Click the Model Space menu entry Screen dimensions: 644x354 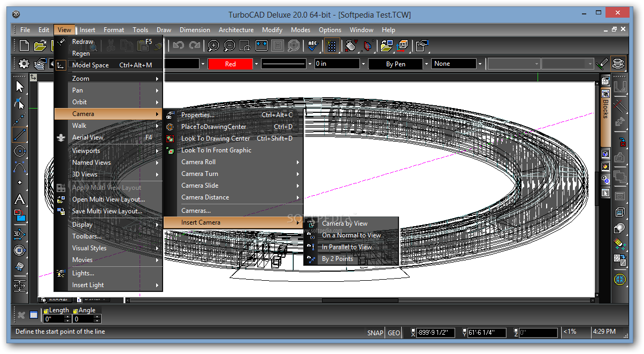click(109, 65)
